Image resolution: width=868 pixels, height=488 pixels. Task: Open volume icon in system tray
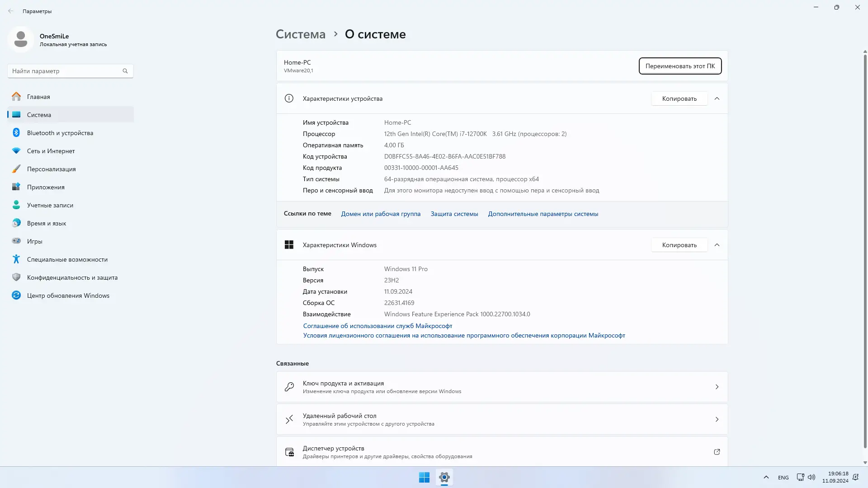point(811,477)
